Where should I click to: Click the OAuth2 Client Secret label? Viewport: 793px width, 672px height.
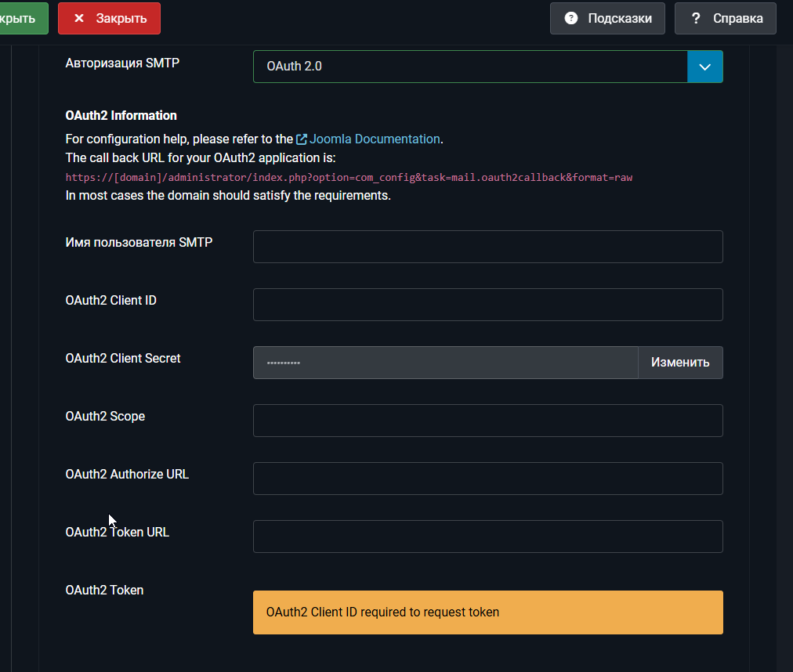point(123,359)
